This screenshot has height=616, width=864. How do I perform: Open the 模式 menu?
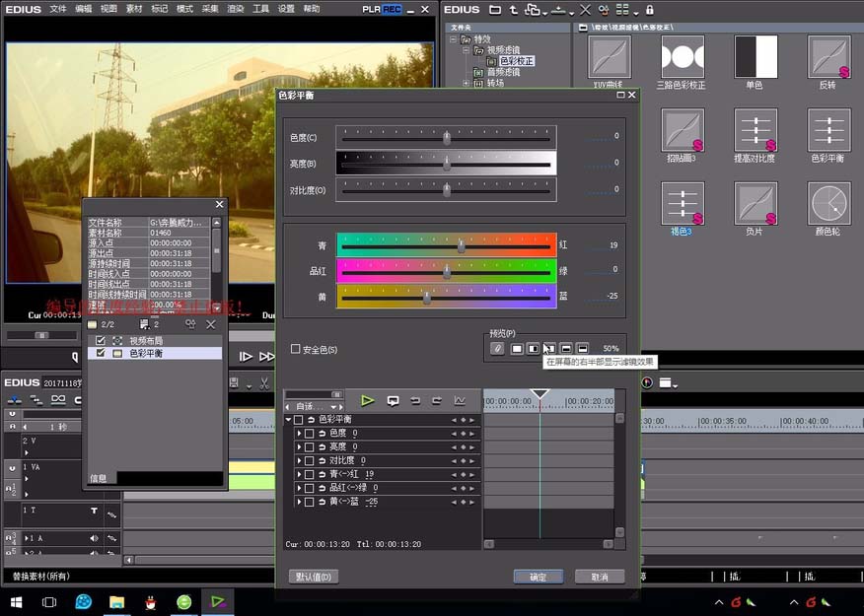tap(184, 9)
